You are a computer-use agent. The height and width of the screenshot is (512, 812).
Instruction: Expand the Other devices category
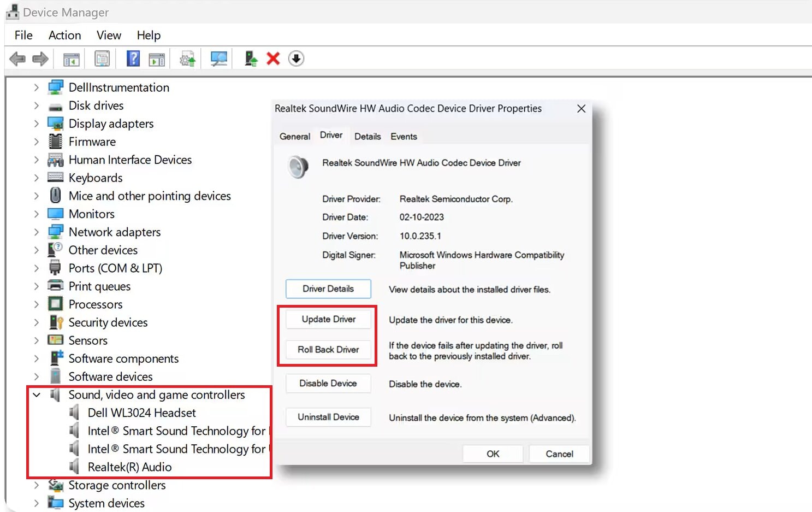tap(36, 250)
